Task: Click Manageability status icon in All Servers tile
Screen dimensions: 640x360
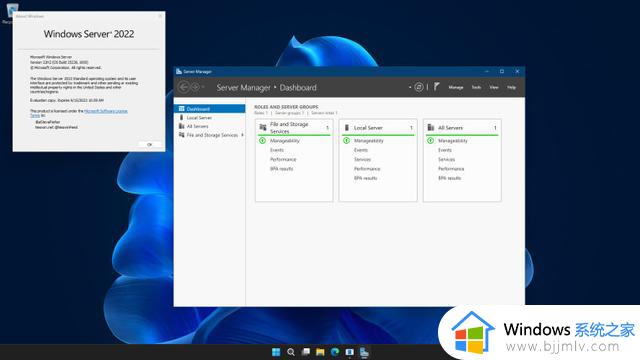Action: [x=430, y=140]
